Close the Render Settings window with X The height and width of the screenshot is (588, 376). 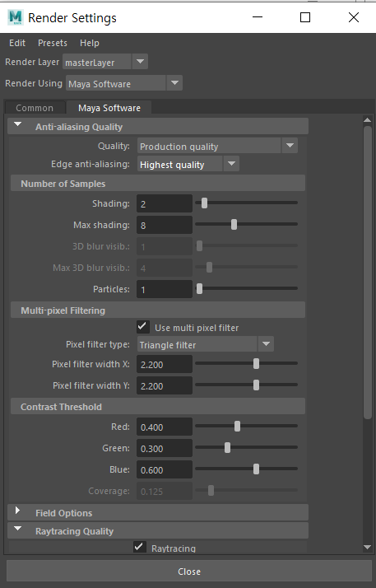pos(354,17)
